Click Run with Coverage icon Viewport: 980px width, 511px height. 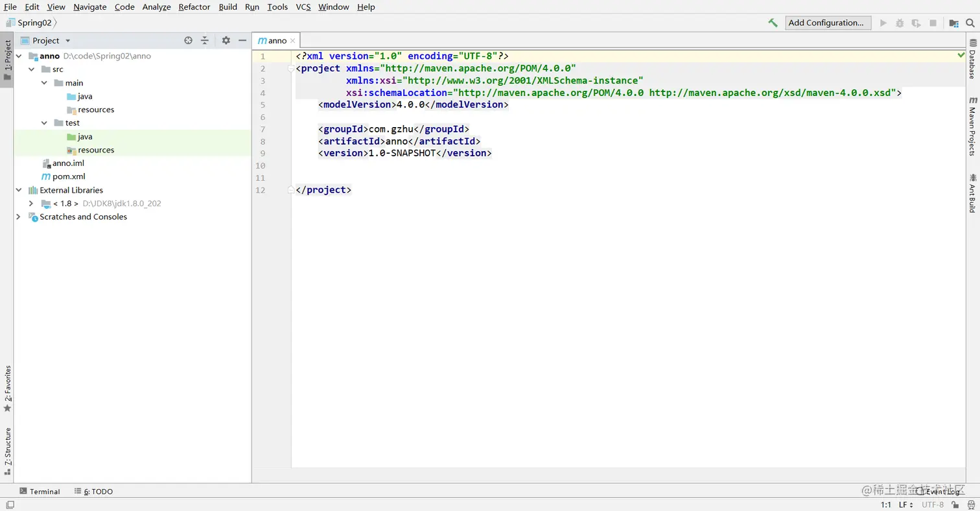click(x=916, y=23)
